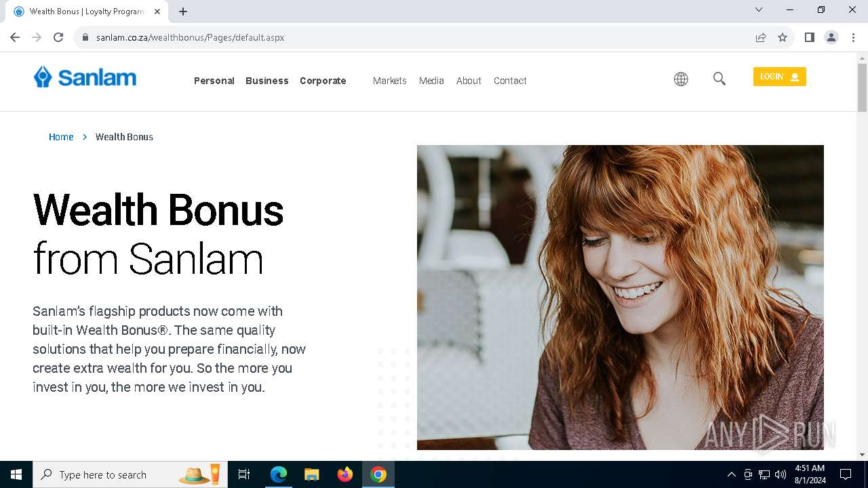The image size is (868, 488).
Task: Reload the page
Action: [58, 37]
